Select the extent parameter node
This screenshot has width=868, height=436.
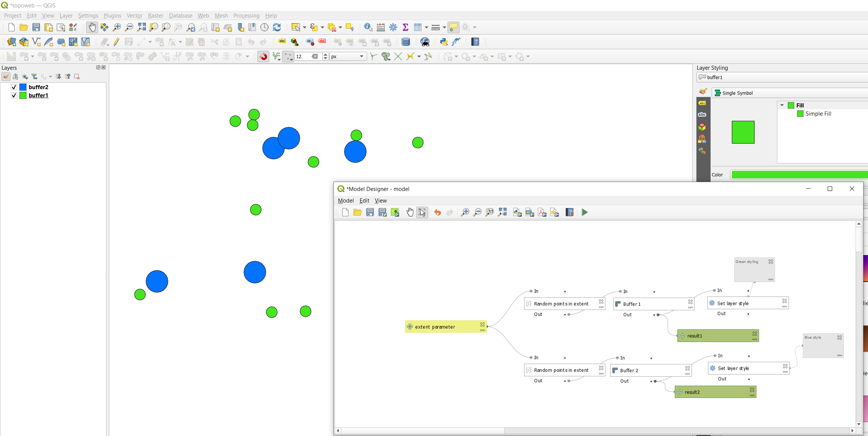[x=446, y=327]
